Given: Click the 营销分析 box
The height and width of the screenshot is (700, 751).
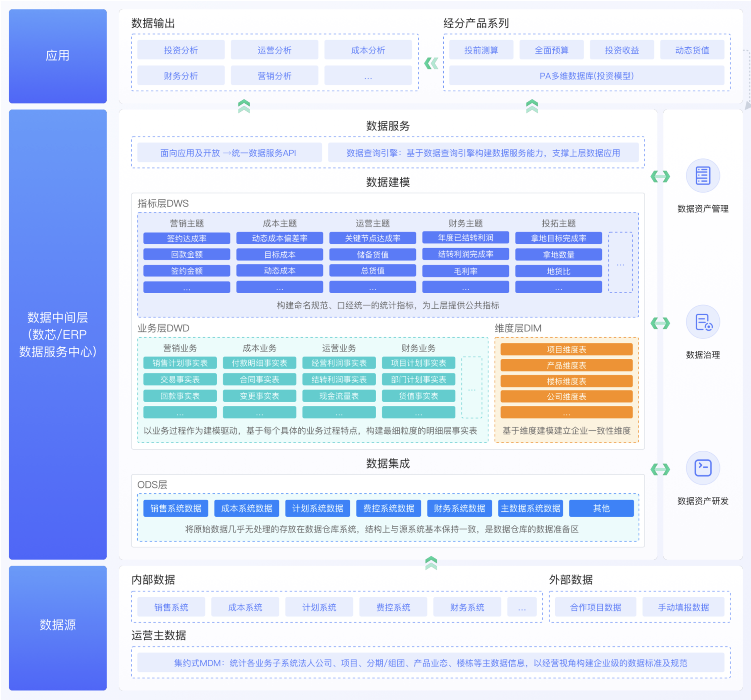Looking at the screenshot, I should pyautogui.click(x=274, y=76).
